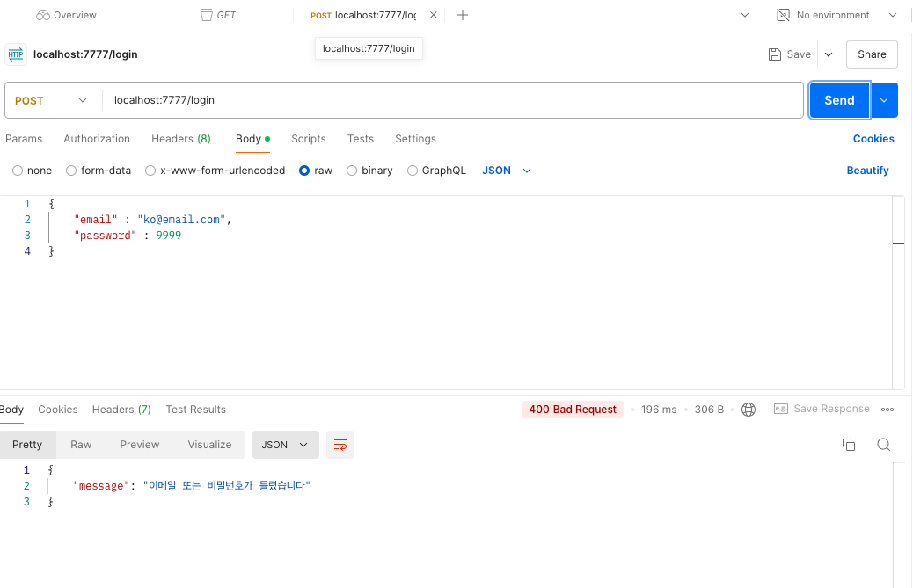Open the response JSON format dropdown

285,445
